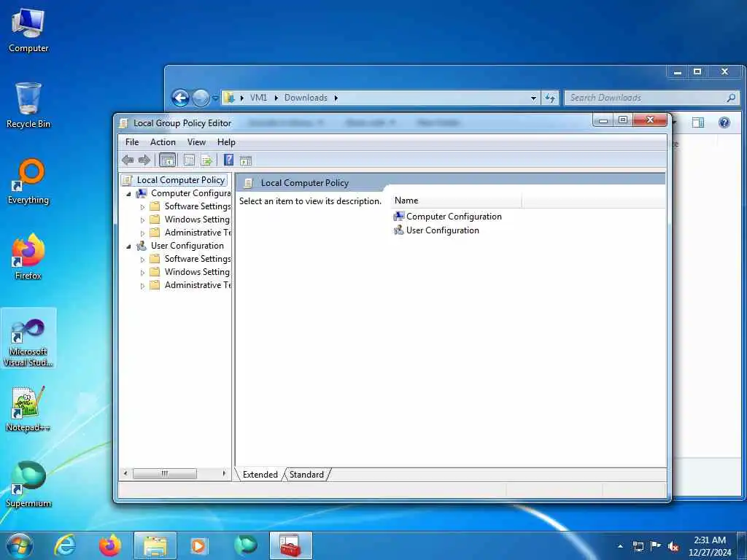
Task: Click the Group Policy toolbox taskbar icon
Action: [290, 545]
